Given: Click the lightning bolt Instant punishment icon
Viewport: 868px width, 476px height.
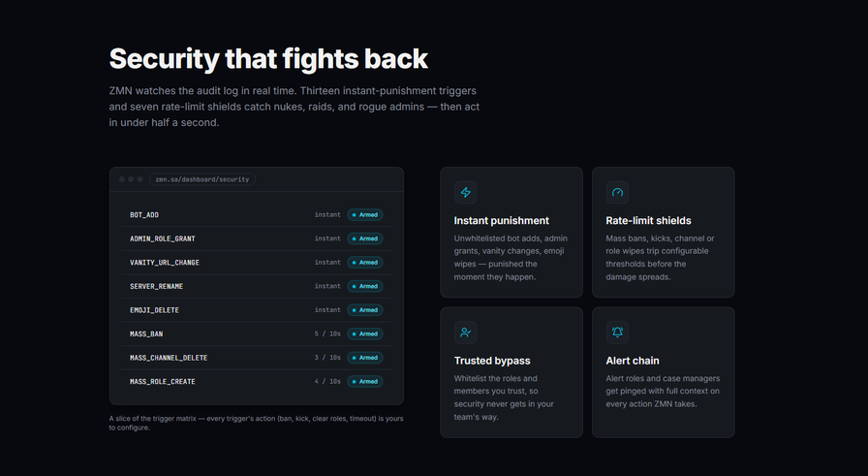Looking at the screenshot, I should click(466, 192).
